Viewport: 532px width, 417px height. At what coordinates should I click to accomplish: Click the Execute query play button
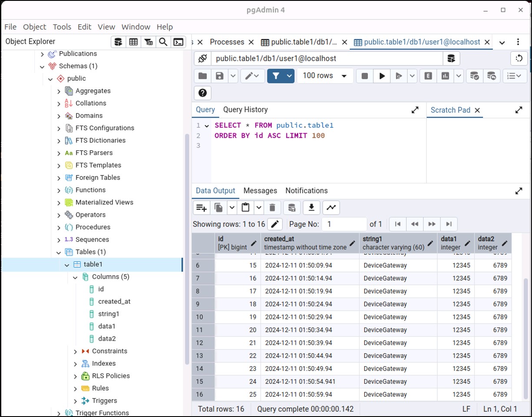click(382, 76)
